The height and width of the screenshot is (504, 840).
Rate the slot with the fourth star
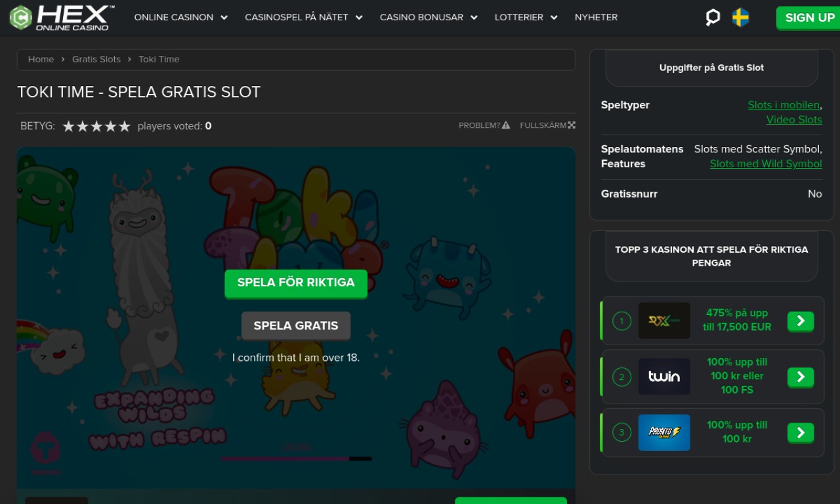(x=110, y=126)
